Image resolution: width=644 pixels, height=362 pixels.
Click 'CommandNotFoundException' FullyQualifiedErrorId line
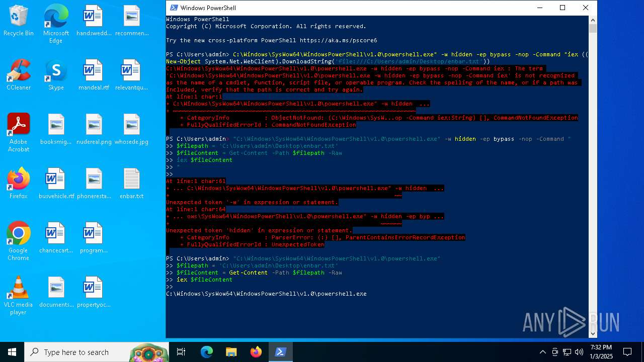coord(268,125)
